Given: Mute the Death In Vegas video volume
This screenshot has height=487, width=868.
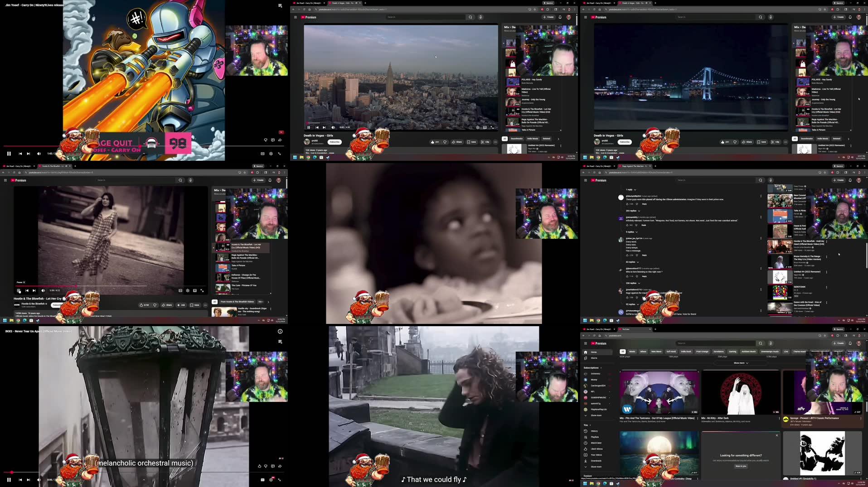Looking at the screenshot, I should (x=334, y=127).
